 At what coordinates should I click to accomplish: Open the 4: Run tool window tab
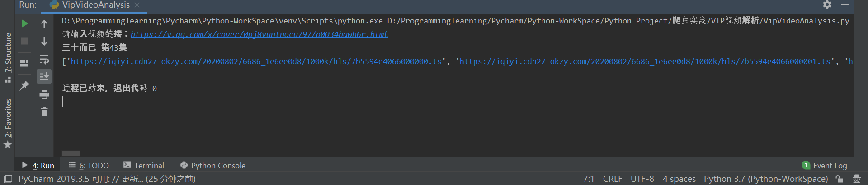(x=38, y=166)
